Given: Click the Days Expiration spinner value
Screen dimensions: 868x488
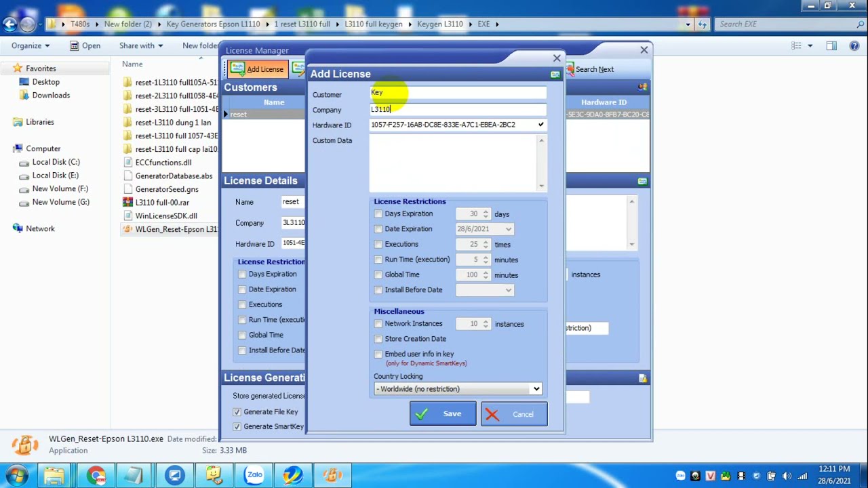Looking at the screenshot, I should tap(473, 213).
